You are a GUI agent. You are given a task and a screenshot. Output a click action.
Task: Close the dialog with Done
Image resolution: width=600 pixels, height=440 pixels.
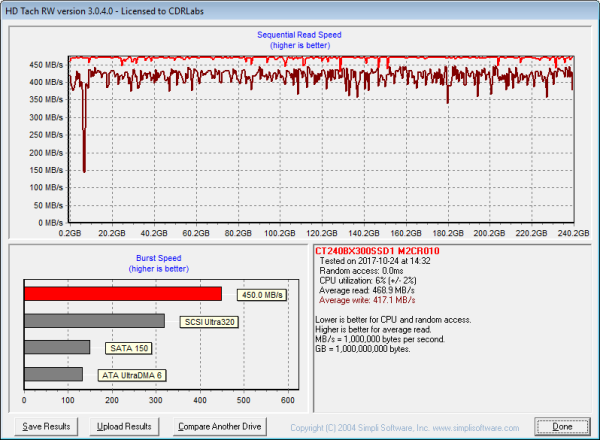562,426
